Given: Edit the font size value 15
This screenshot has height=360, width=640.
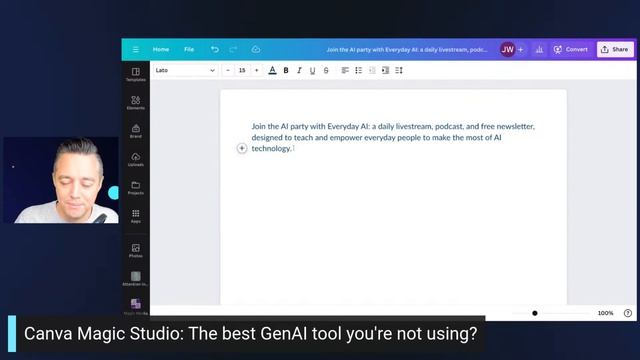Looking at the screenshot, I should [242, 70].
